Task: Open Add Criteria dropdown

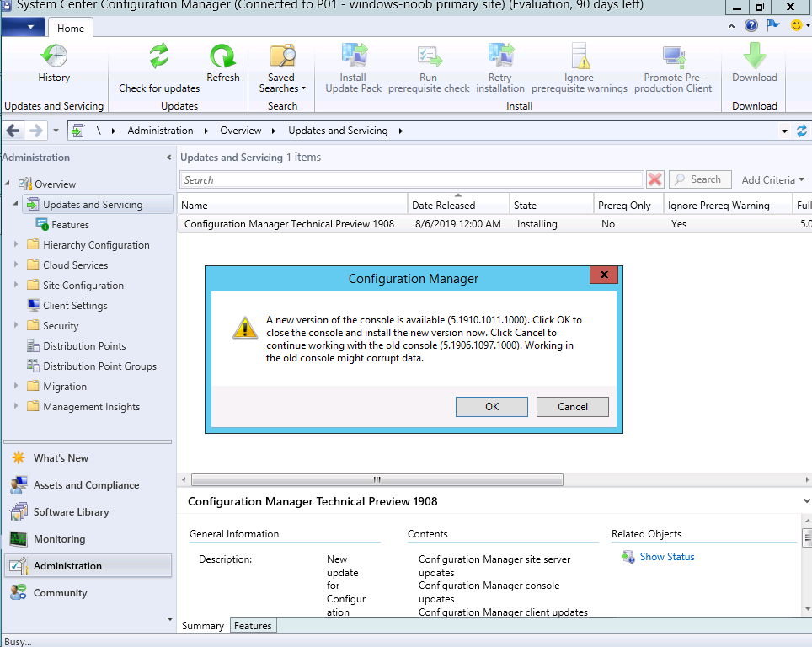Action: (772, 179)
